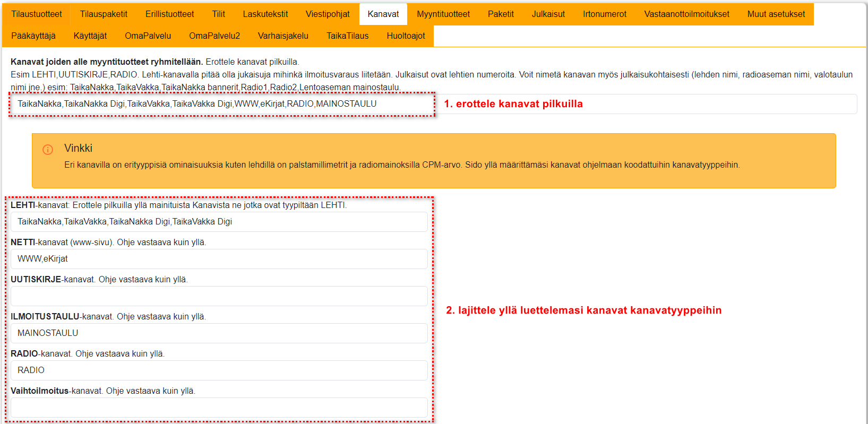868x424 pixels.
Task: Open the Erillistuotteet tab
Action: (170, 14)
